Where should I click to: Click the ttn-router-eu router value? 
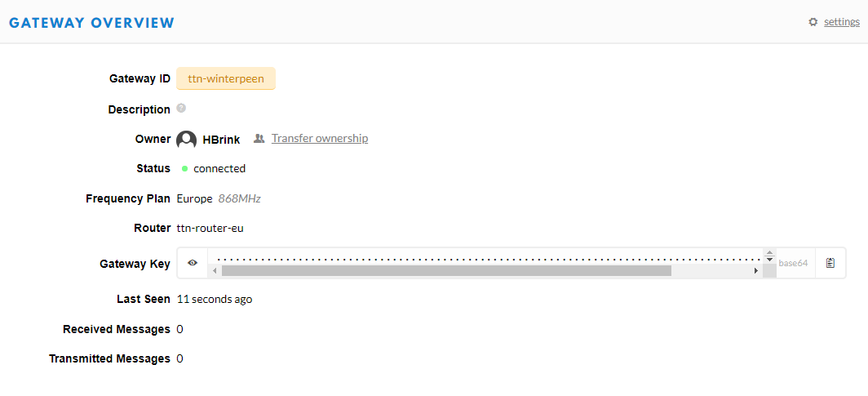click(x=210, y=228)
